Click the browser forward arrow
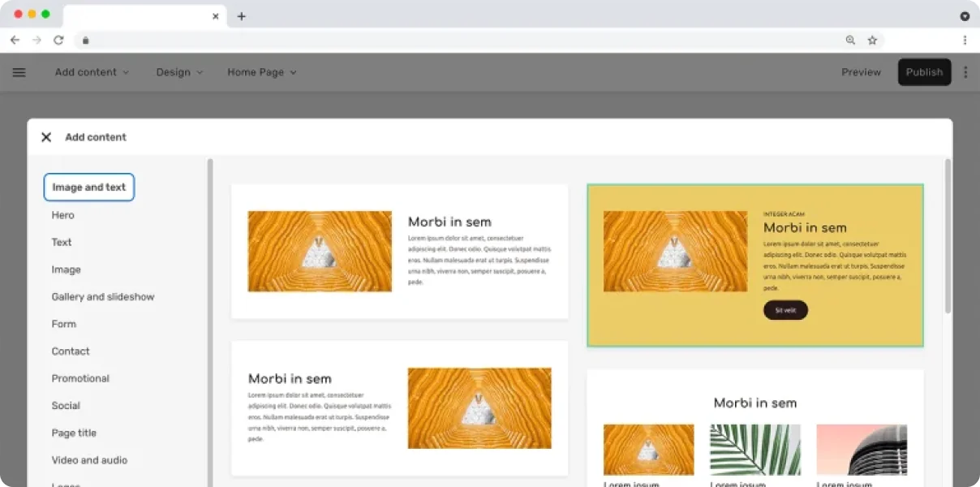This screenshot has height=487, width=980. pos(37,40)
